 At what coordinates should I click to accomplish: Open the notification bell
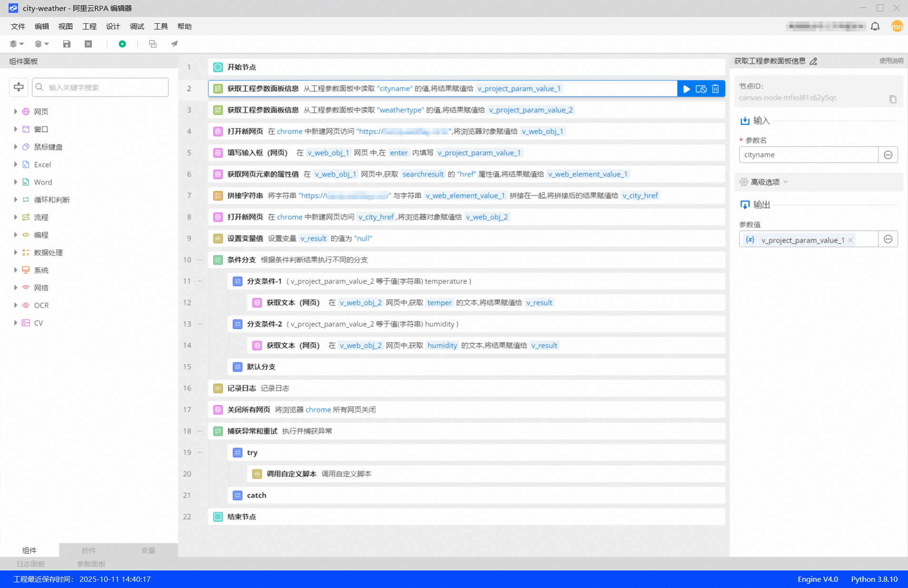[875, 26]
